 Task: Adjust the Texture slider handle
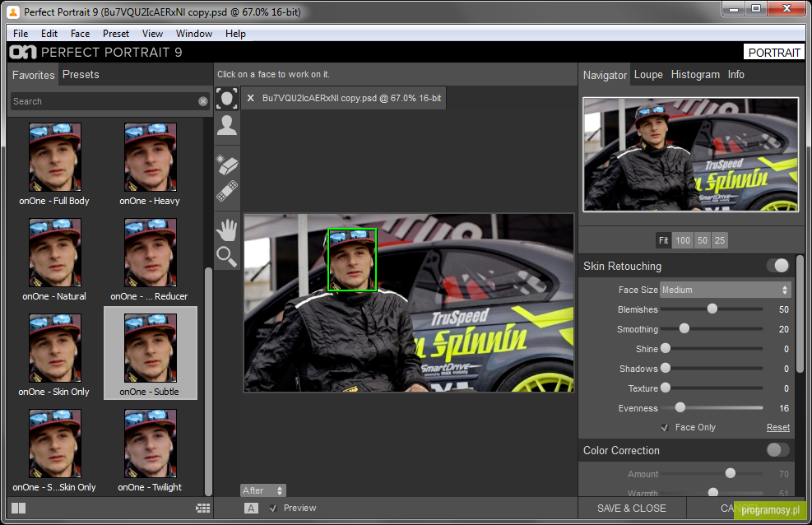(x=666, y=388)
